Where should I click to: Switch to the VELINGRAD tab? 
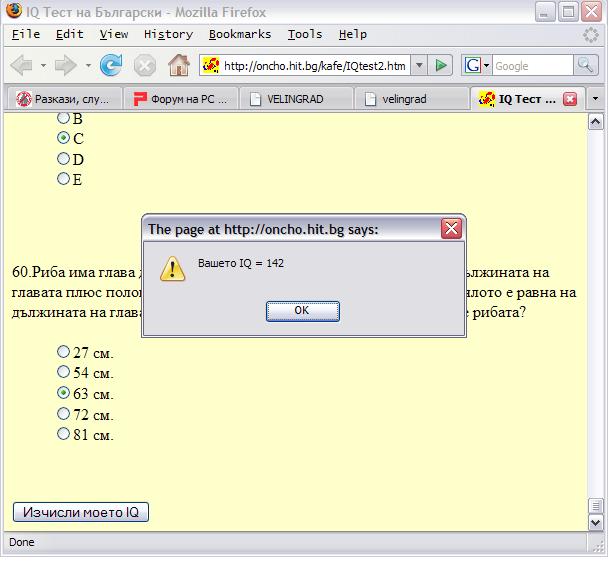pyautogui.click(x=296, y=99)
